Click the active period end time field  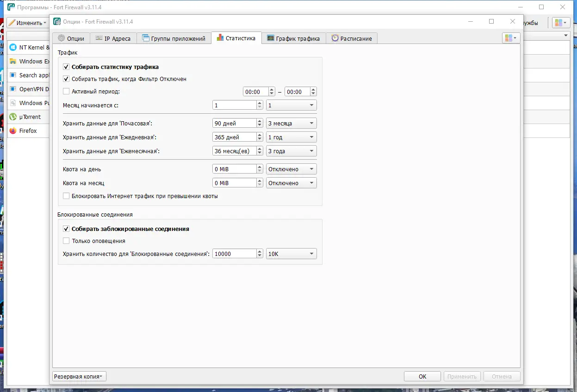tap(297, 92)
